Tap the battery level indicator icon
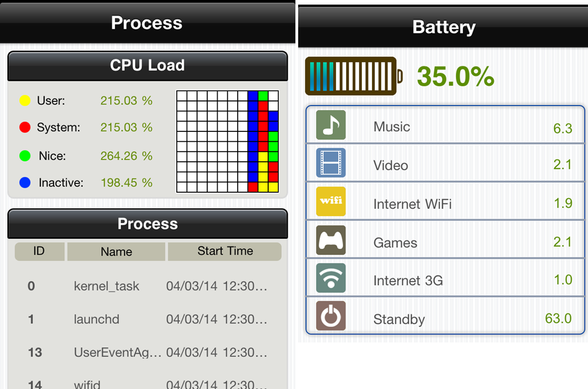 click(x=353, y=76)
